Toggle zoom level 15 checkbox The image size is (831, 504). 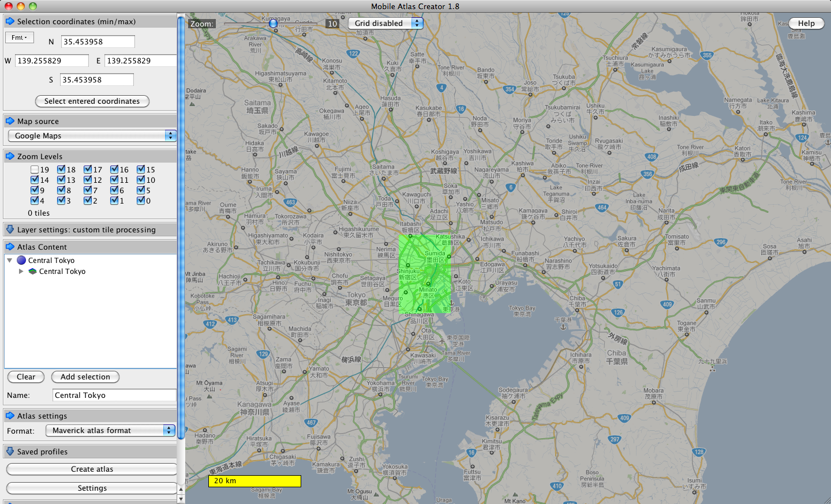(x=141, y=170)
